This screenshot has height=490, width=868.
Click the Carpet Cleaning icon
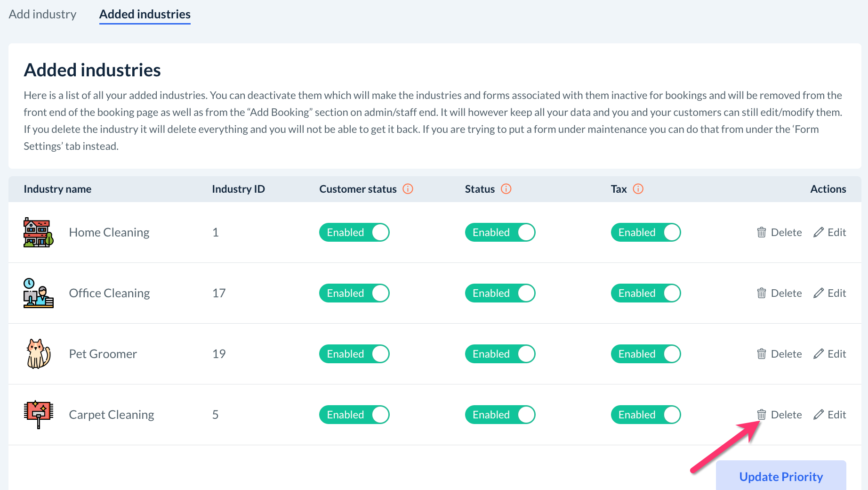click(38, 415)
